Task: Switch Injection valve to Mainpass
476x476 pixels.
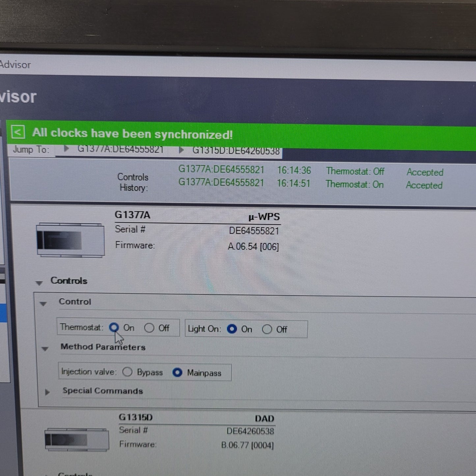Action: pyautogui.click(x=177, y=373)
